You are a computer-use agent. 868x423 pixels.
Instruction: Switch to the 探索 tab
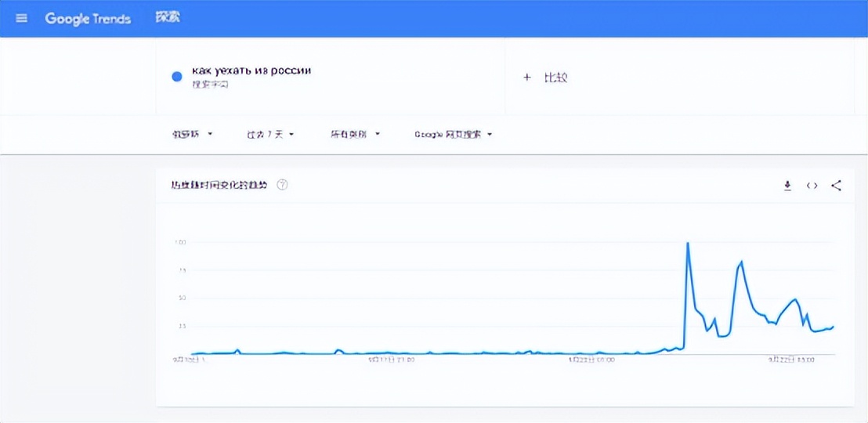168,17
